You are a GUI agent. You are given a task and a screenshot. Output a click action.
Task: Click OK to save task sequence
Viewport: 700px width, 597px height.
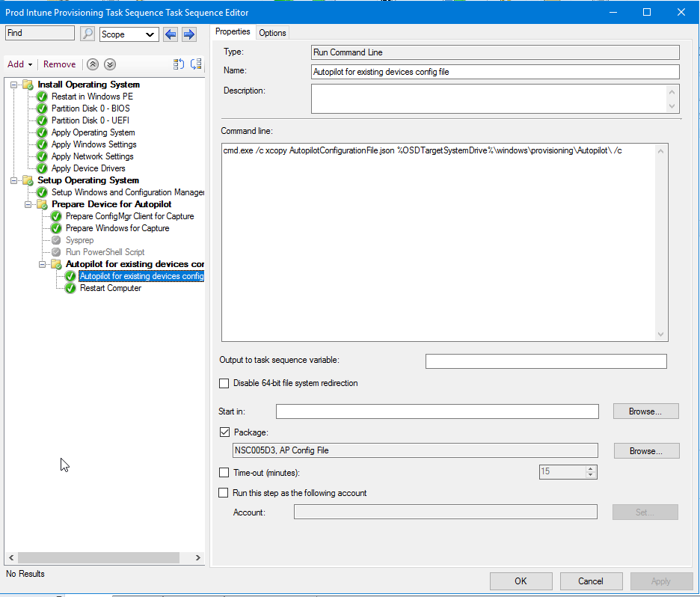[x=521, y=581]
